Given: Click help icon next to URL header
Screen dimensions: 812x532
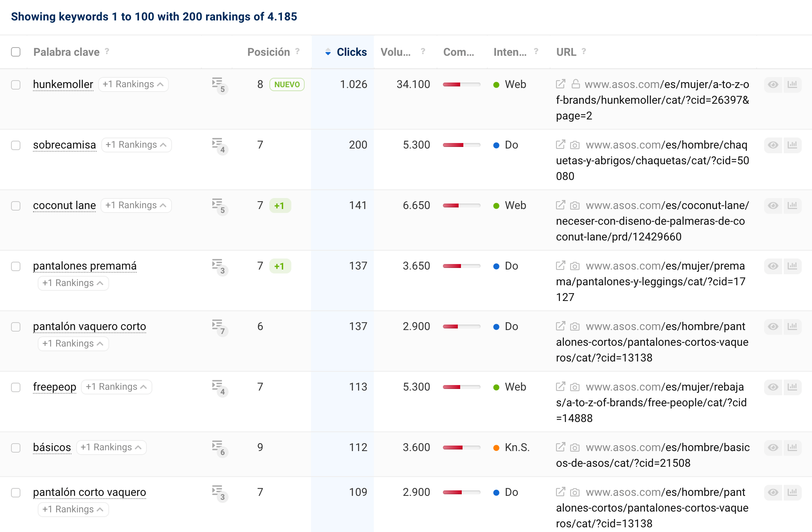Looking at the screenshot, I should click(x=584, y=51).
